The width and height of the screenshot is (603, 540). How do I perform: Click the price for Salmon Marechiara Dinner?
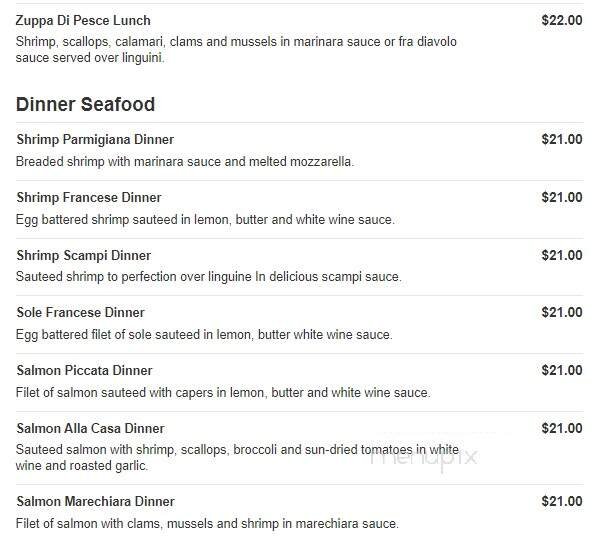tap(561, 502)
